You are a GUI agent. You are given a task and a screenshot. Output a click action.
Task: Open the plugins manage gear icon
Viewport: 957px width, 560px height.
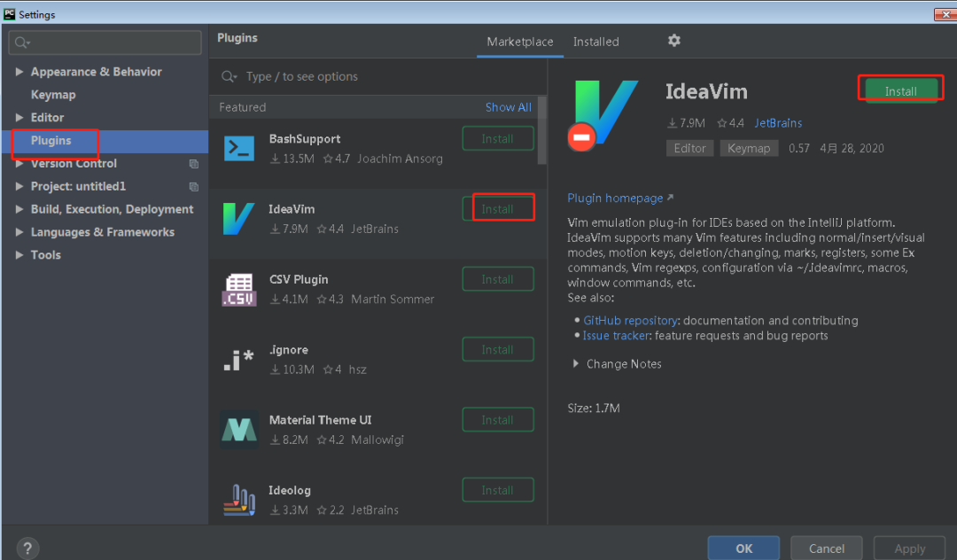pos(673,41)
